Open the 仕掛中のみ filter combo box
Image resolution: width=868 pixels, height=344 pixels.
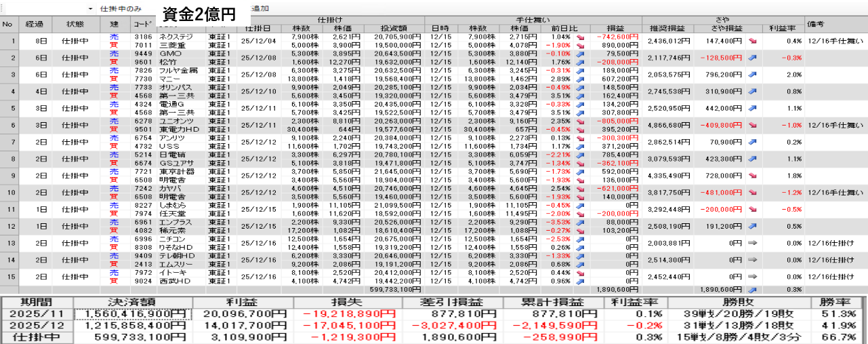pos(125,9)
